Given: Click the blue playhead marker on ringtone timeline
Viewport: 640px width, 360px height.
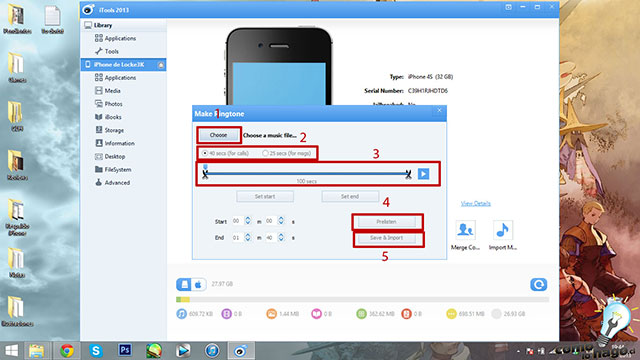Looking at the screenshot, I should pos(205,167).
